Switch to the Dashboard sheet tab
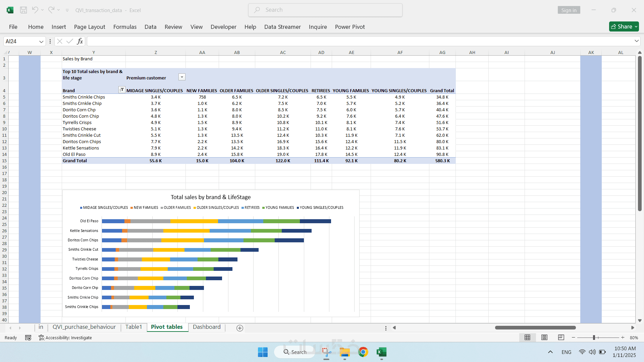This screenshot has width=644, height=362. (x=207, y=327)
